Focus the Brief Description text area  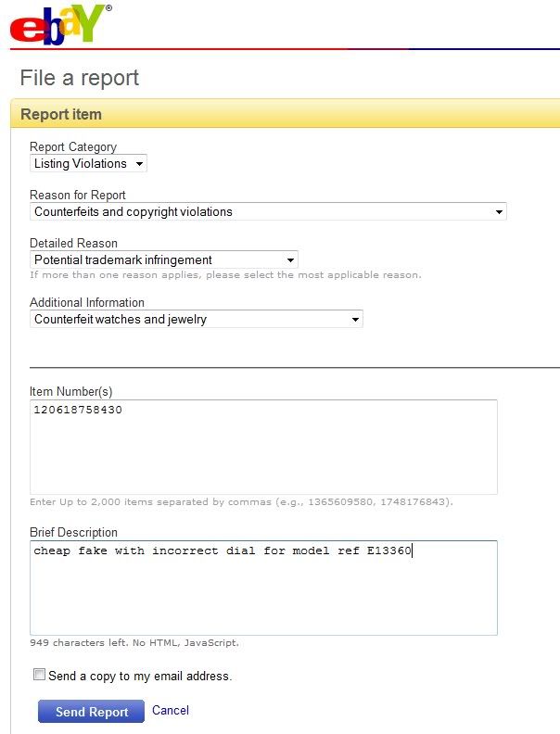pyautogui.click(x=263, y=588)
